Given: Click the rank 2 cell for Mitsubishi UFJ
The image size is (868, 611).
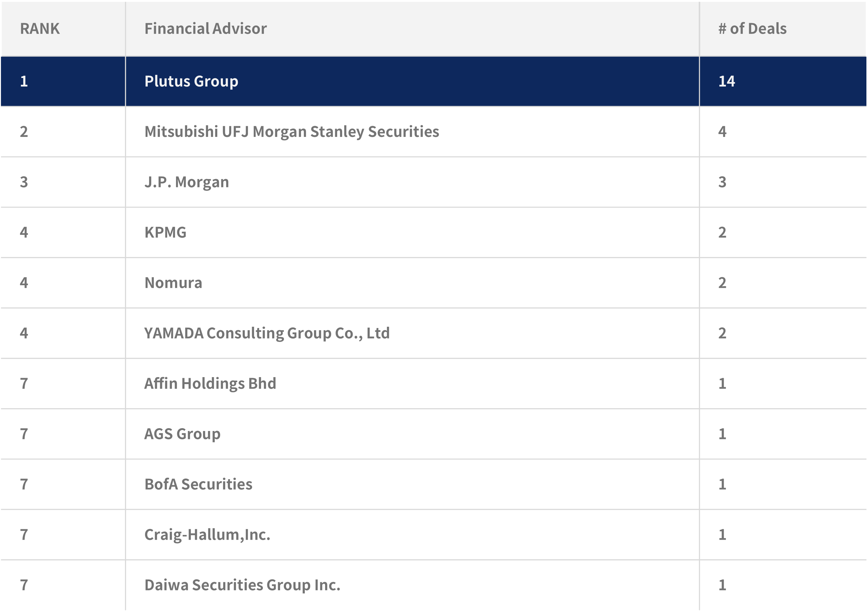Looking at the screenshot, I should (x=24, y=132).
